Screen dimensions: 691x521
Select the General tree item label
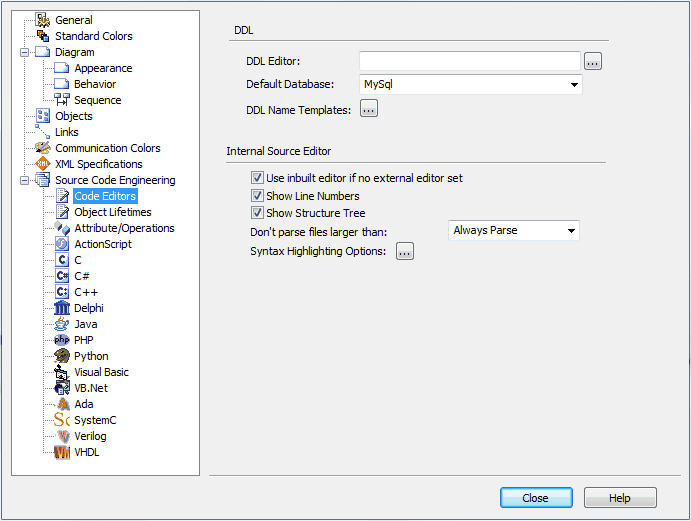point(74,20)
